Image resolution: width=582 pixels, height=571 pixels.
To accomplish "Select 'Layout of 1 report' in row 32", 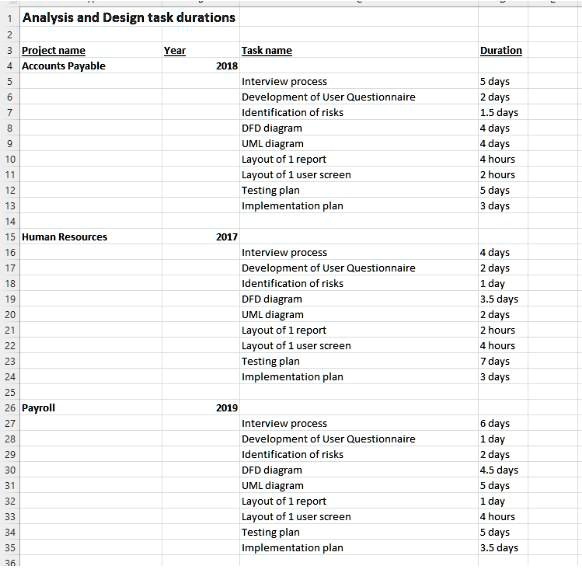I will pyautogui.click(x=359, y=501).
